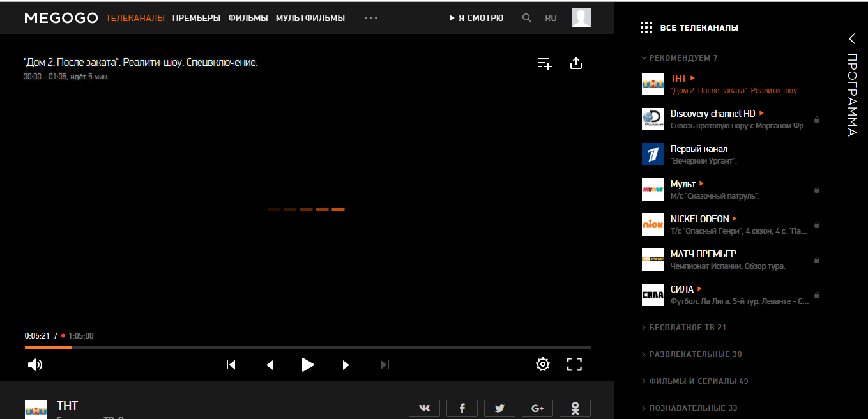
Task: Open the ПРЕМЬЕРЫ section
Action: pos(196,18)
